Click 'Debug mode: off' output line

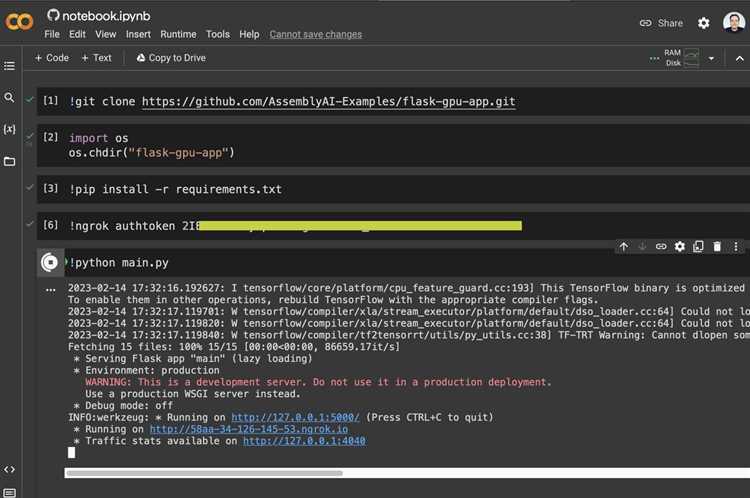123,405
